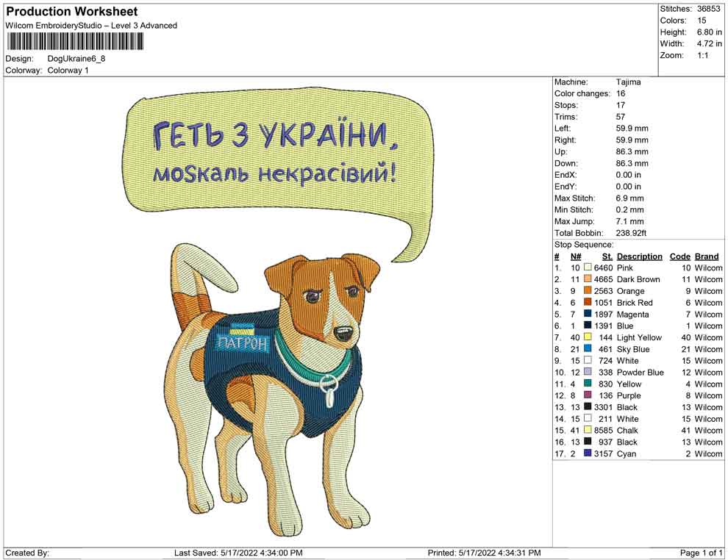The width and height of the screenshot is (728, 560).
Task: Click the Colors value 15
Action: coord(702,21)
